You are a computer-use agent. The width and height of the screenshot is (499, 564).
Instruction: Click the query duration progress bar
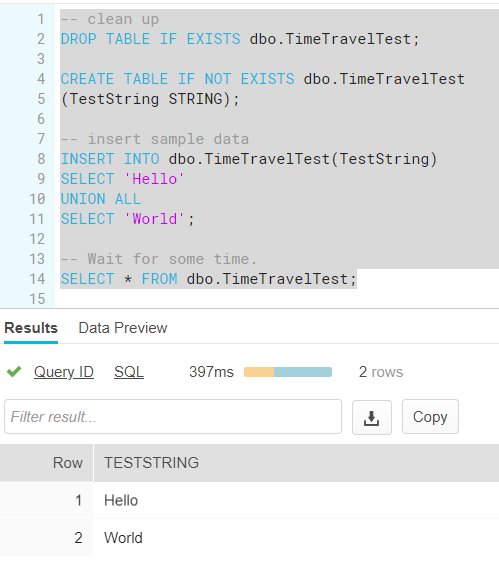pos(288,372)
